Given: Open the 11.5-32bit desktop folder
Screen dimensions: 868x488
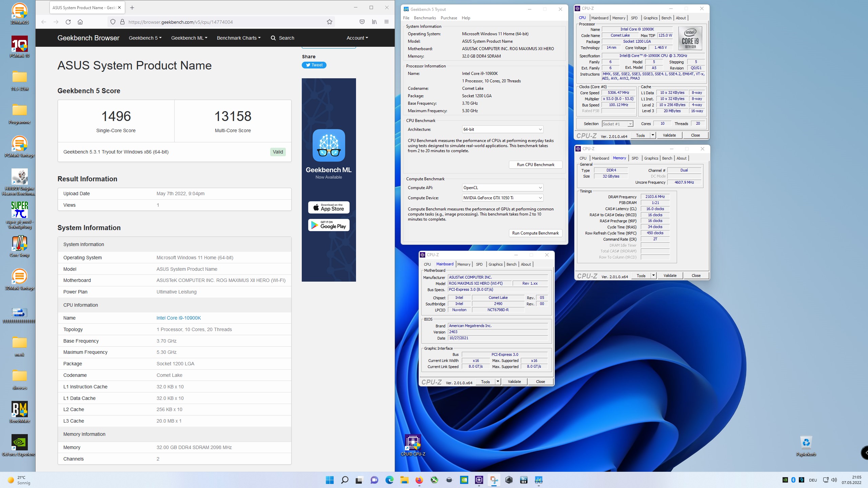Looking at the screenshot, I should [19, 80].
